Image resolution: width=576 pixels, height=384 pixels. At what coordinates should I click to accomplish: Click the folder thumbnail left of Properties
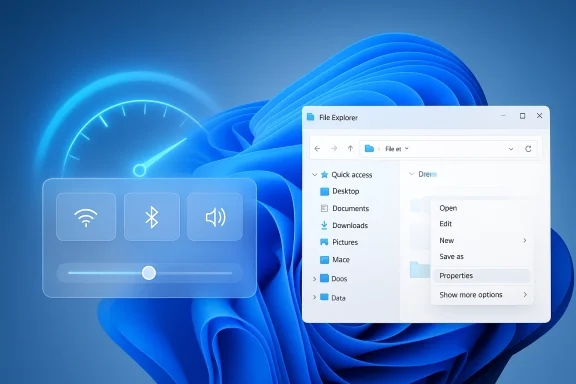coord(420,269)
